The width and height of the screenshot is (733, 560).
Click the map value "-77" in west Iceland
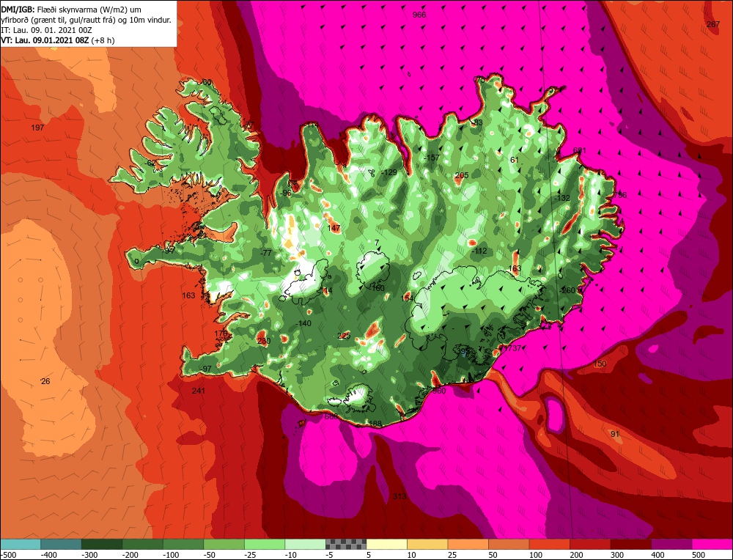pos(265,253)
